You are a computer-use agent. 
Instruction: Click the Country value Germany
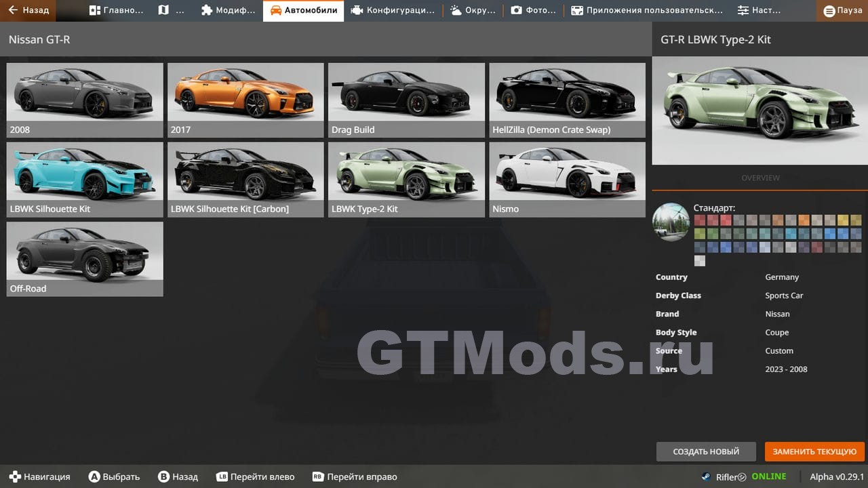(782, 277)
